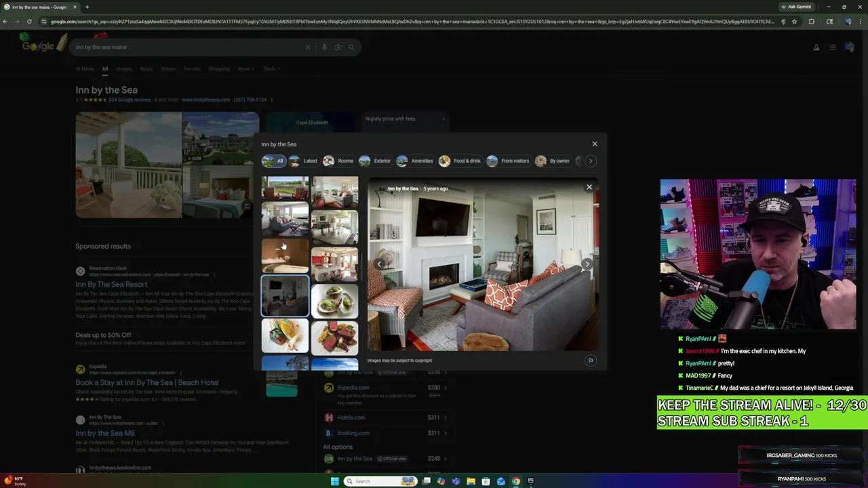Bookmark this page with the star icon
Viewport: 868px width, 488px height.
(x=794, y=21)
